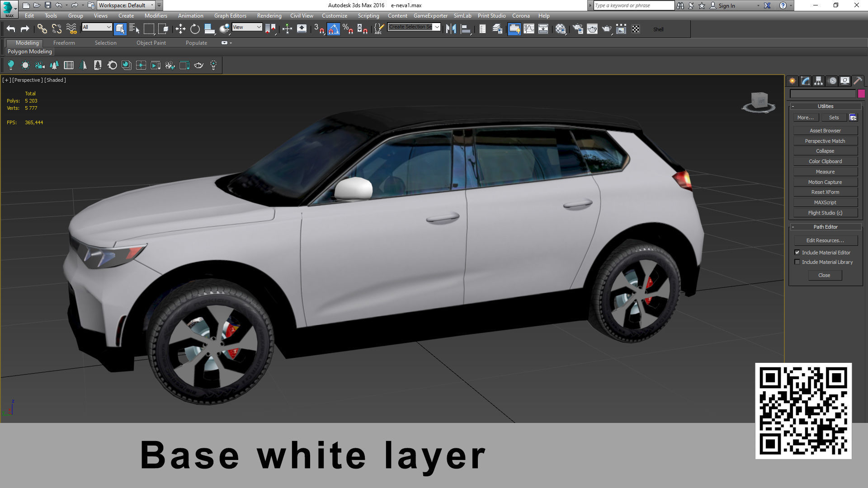Open the Curve Editor icon
Viewport: 868px width, 488px height.
[x=528, y=29]
